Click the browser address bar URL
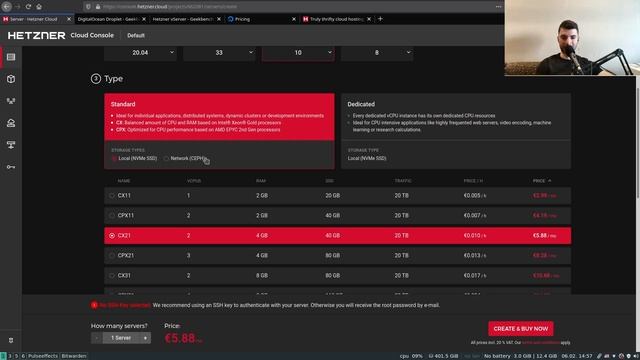Image resolution: width=640 pixels, height=360 pixels. point(170,7)
